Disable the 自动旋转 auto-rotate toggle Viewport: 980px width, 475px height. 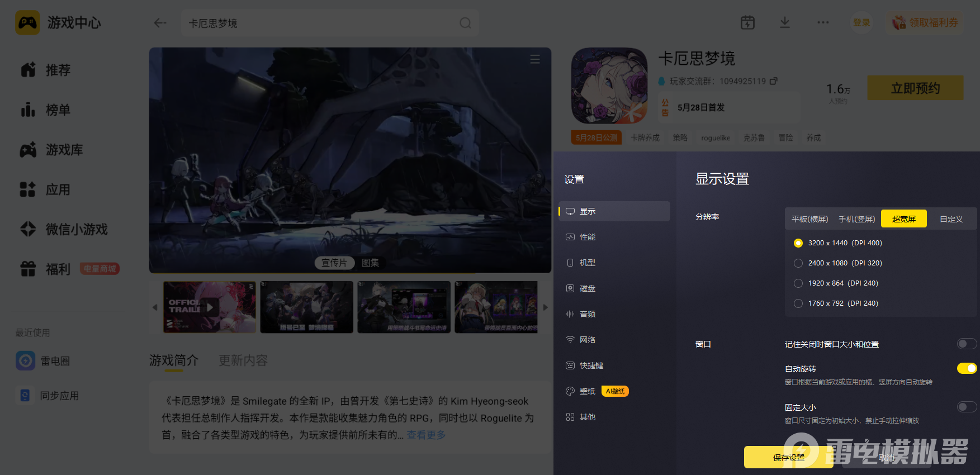point(967,368)
